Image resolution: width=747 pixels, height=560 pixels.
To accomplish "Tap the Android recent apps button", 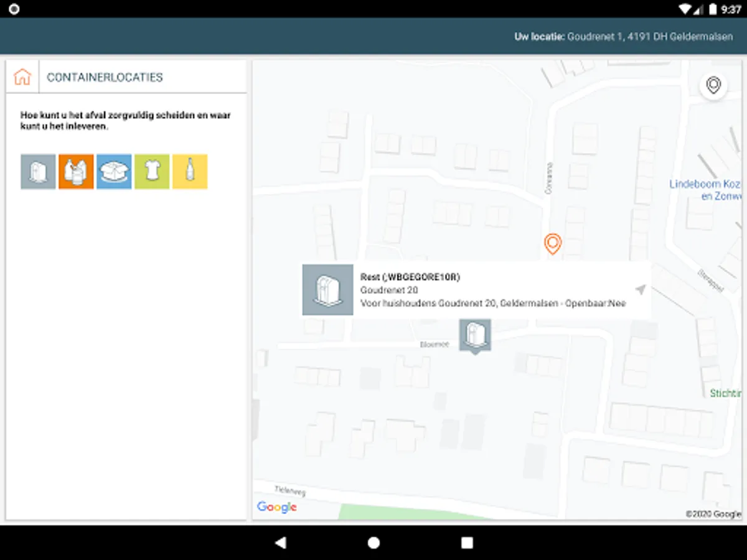I will 467,543.
